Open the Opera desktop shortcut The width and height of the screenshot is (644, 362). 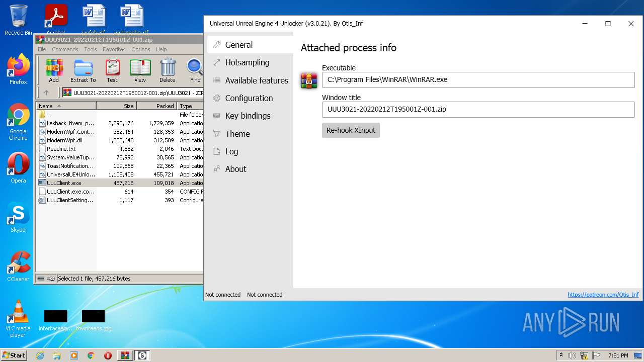point(18,168)
